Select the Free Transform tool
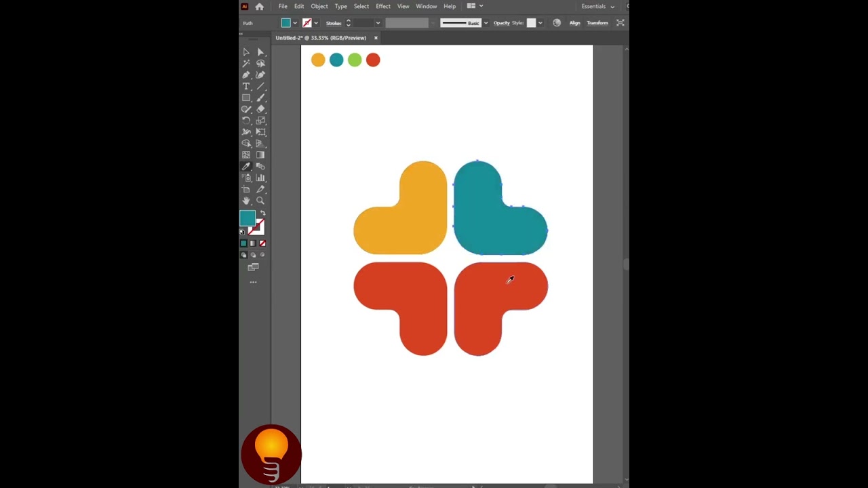 pos(260,132)
